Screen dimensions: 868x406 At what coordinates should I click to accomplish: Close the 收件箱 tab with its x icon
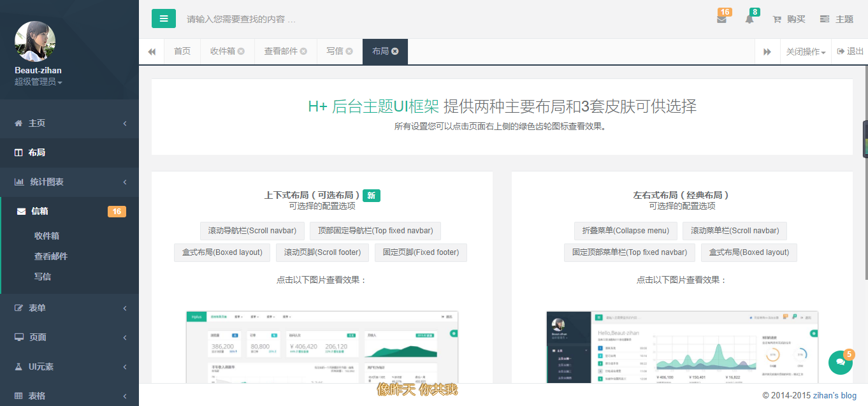click(241, 52)
